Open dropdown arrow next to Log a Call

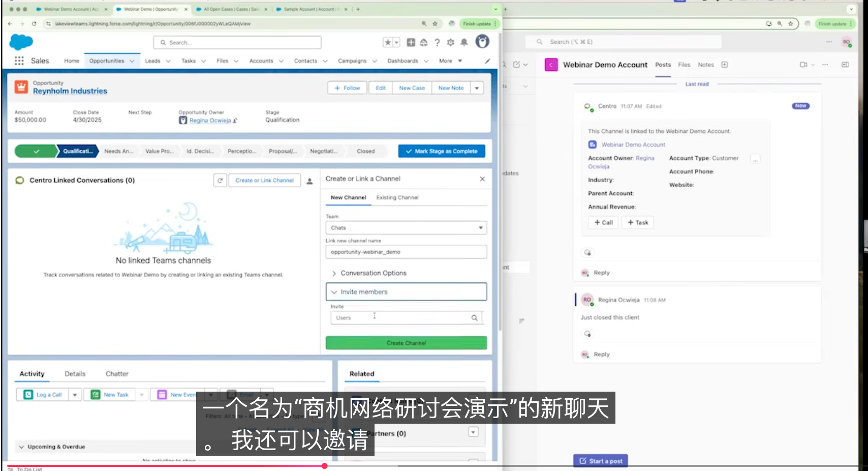pos(75,395)
